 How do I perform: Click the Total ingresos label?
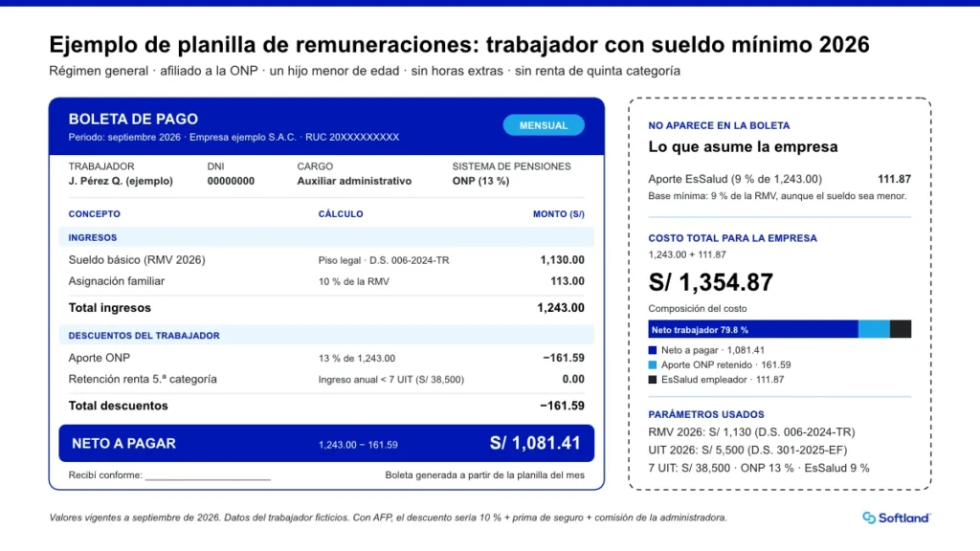click(109, 307)
